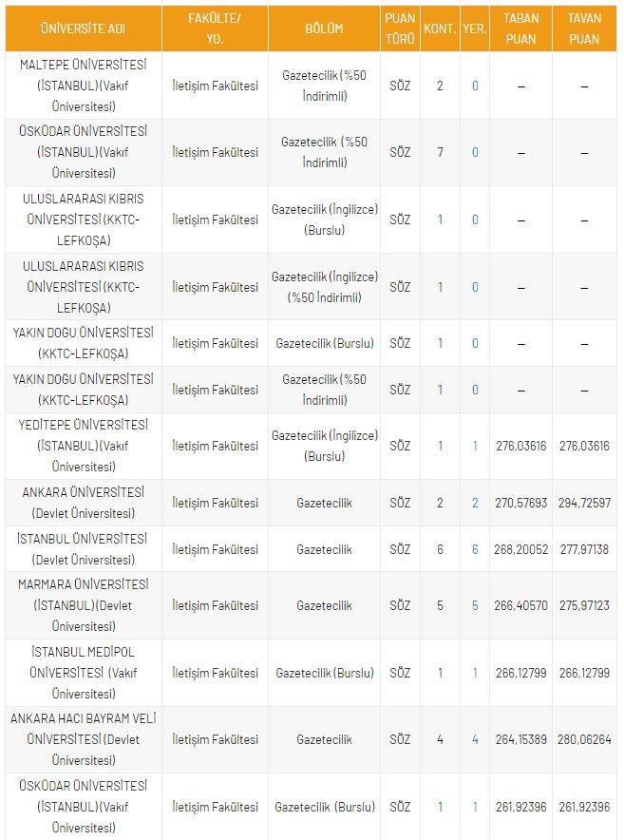
Task: Click taban puan 276,03616 in Yeditepe row
Action: coord(520,445)
